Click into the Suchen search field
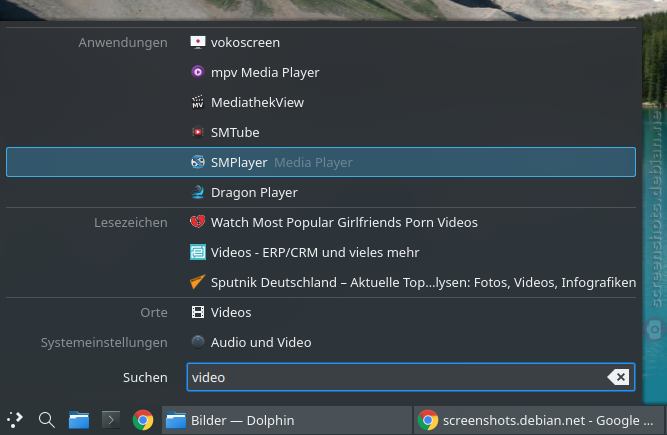Screen dimensions: 667x435 click(x=410, y=377)
